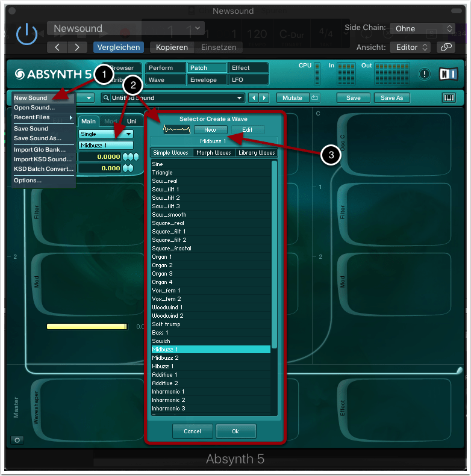Click the Midbuzz 1 waveform selector field
This screenshot has height=476, width=471.
coord(106,146)
